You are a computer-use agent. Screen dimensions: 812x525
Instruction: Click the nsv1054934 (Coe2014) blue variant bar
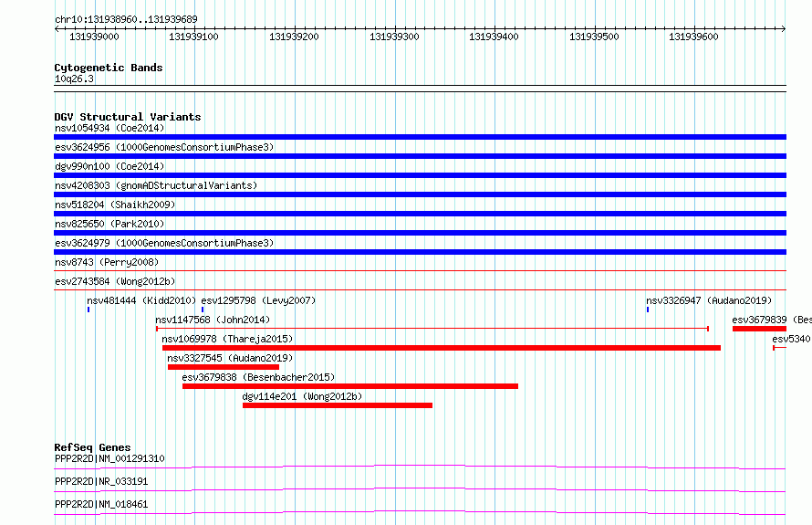(x=420, y=137)
